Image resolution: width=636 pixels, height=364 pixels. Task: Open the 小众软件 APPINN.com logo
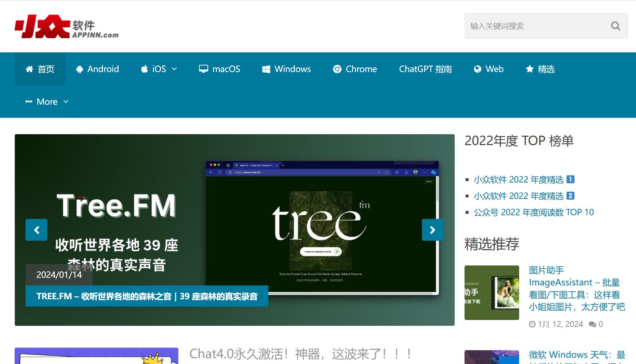coord(67,26)
